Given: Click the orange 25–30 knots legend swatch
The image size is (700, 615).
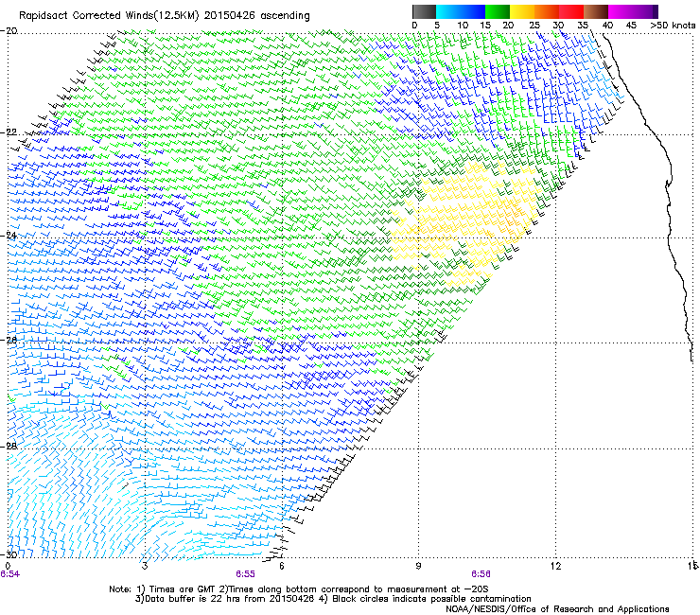Looking at the screenshot, I should 547,11.
